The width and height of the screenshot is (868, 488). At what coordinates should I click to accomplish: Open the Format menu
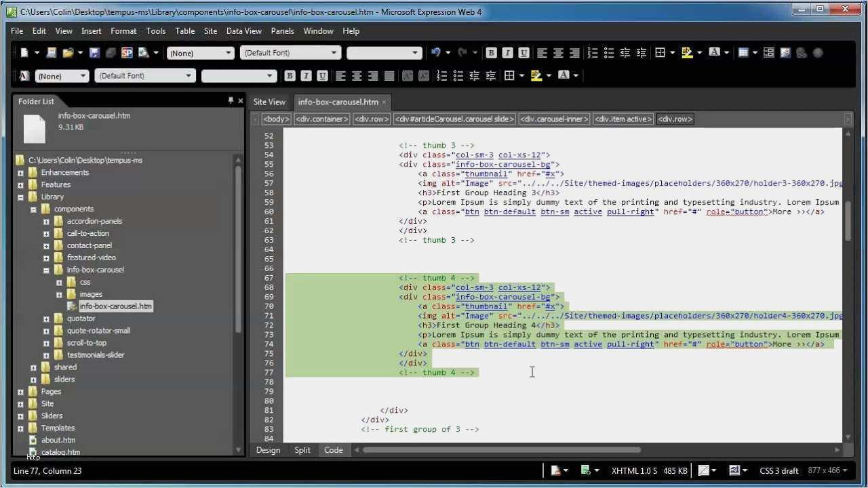click(x=123, y=31)
